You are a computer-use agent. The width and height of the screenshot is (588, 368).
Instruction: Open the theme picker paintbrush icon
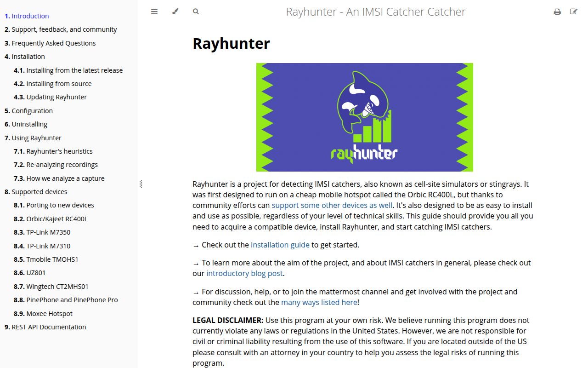coord(175,11)
